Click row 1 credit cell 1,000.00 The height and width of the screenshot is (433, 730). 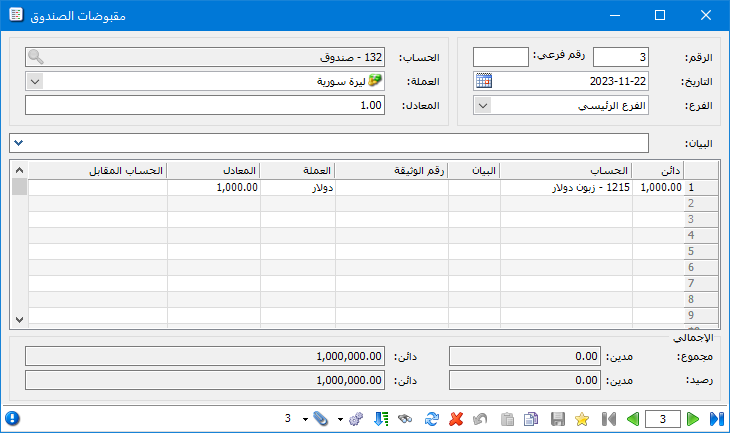coord(658,188)
